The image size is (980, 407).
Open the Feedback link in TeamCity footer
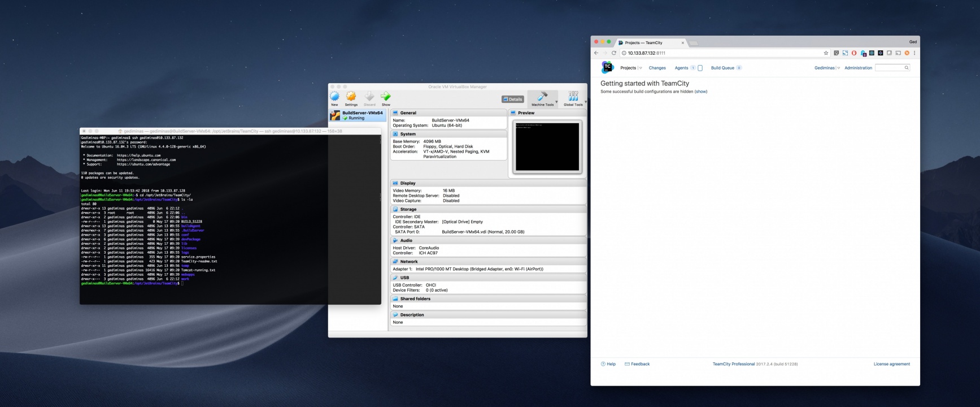637,364
